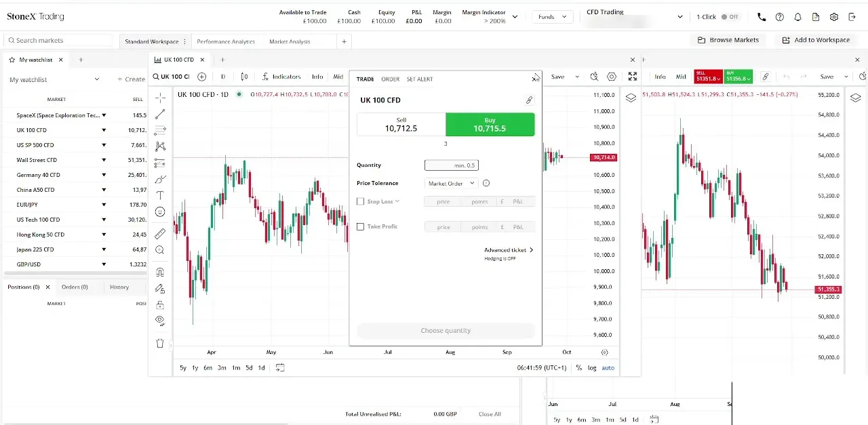Open Price Tolerance Market Order dropdown
Screen dimensions: 868x425
coord(452,183)
